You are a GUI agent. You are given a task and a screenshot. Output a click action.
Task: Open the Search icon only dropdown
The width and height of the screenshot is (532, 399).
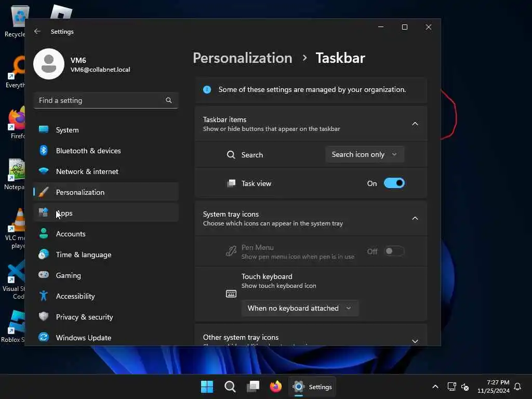[364, 154]
